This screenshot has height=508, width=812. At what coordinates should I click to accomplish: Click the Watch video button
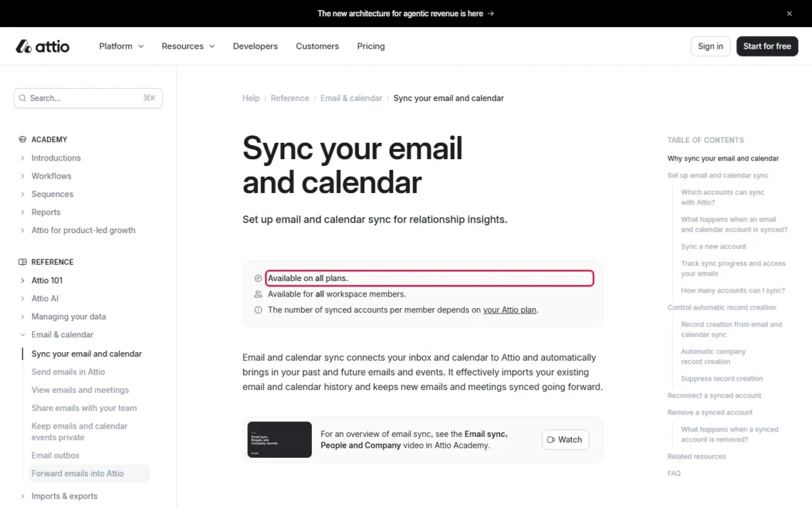click(565, 440)
